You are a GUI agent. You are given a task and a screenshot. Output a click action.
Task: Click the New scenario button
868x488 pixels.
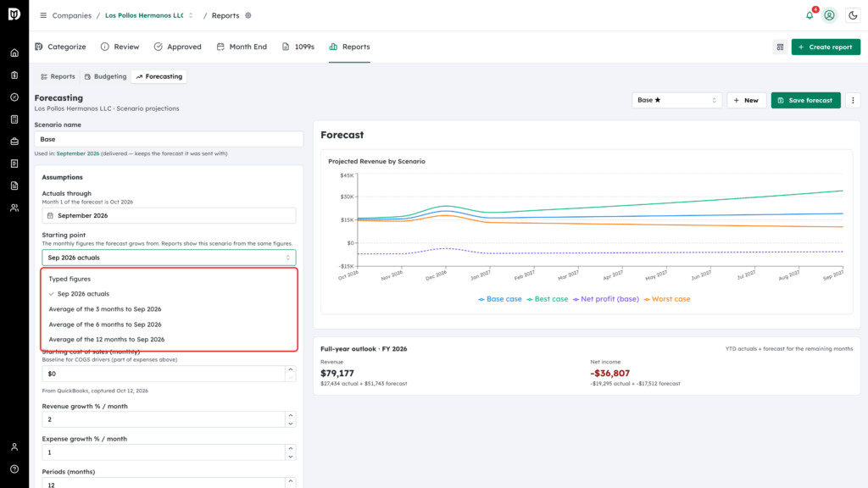[746, 100]
